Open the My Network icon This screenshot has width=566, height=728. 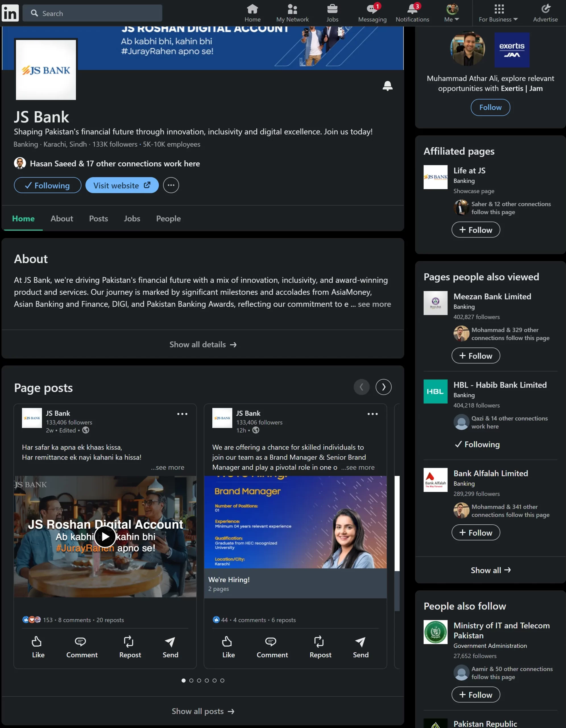pos(292,9)
